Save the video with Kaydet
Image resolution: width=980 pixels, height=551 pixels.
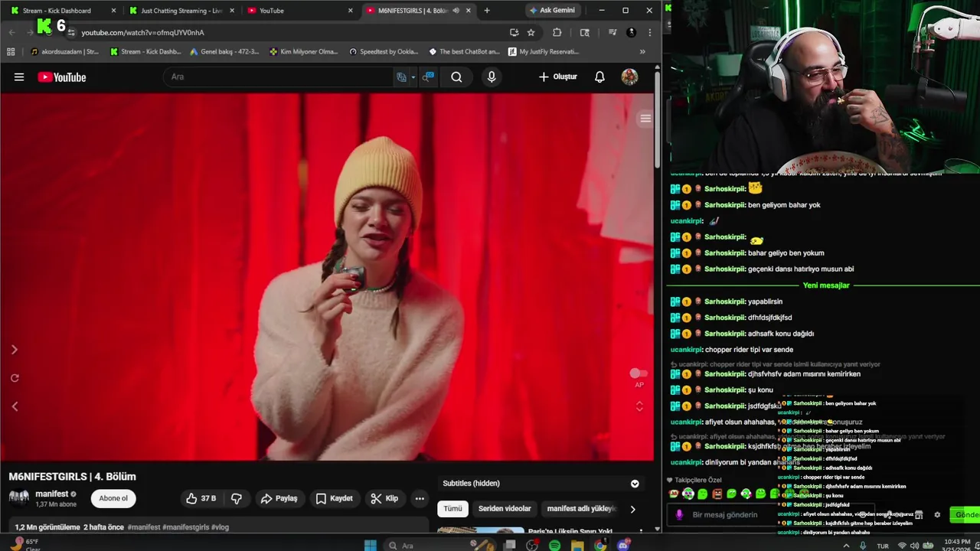coord(334,498)
